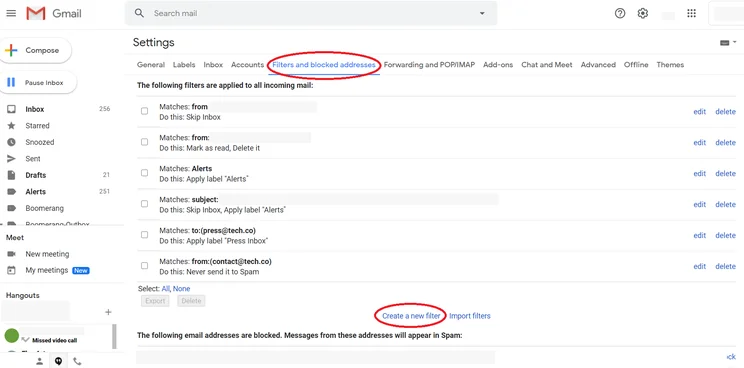Click the Compose button
Screen dimensions: 744x368
pyautogui.click(x=35, y=50)
